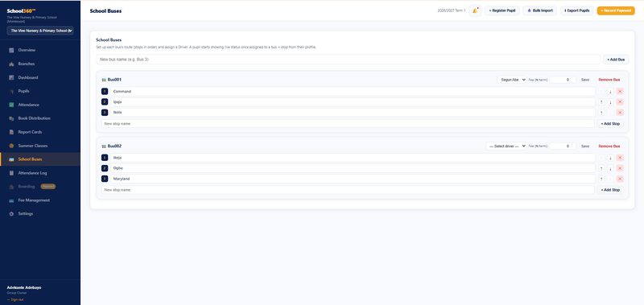Click the Bus002 fee input
The width and height of the screenshot is (644, 305).
point(562,146)
